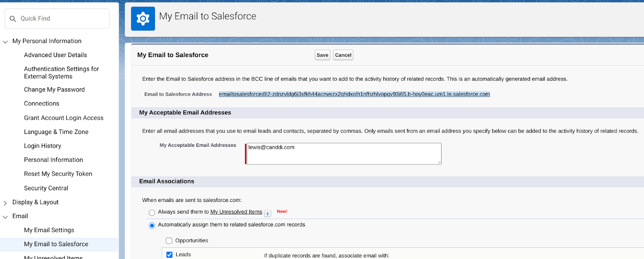Viewport: 644px width, 259px height.
Task: Click the 'Email to Salesforce Address' field label
Action: (178, 95)
